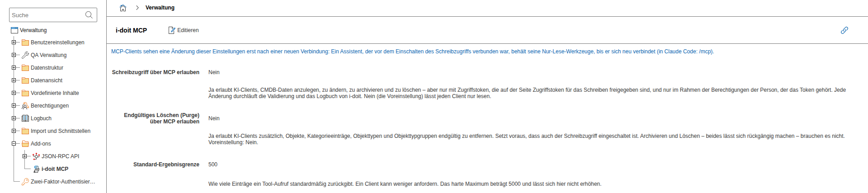Viewport: 868px width, 193px height.
Task: Open Datenstruktur tree entry
Action: [47, 68]
